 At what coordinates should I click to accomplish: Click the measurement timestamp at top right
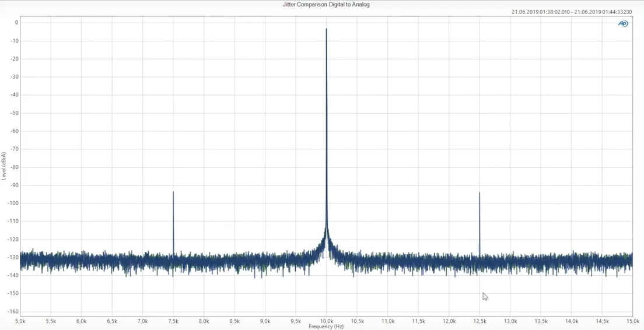tap(571, 12)
